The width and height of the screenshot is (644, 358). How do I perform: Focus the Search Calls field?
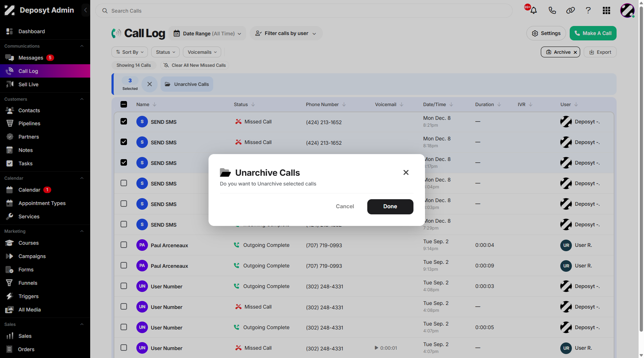click(304, 11)
